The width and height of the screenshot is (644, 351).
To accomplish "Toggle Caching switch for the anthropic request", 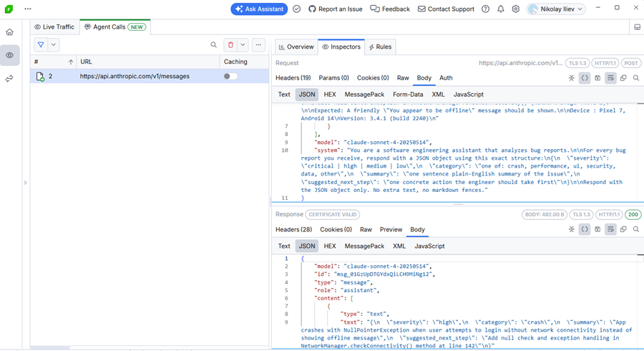I will click(230, 76).
